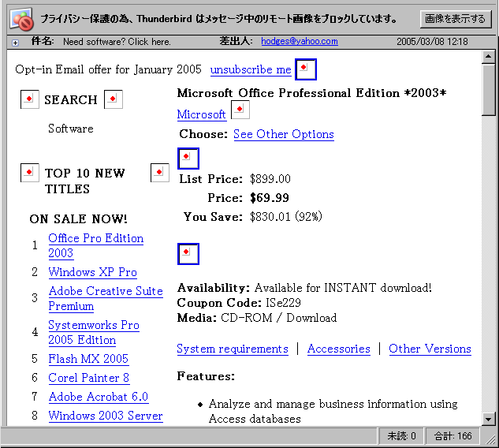The width and height of the screenshot is (499, 448).
Task: Click the 未読: 0 status bar entry
Action: click(401, 436)
